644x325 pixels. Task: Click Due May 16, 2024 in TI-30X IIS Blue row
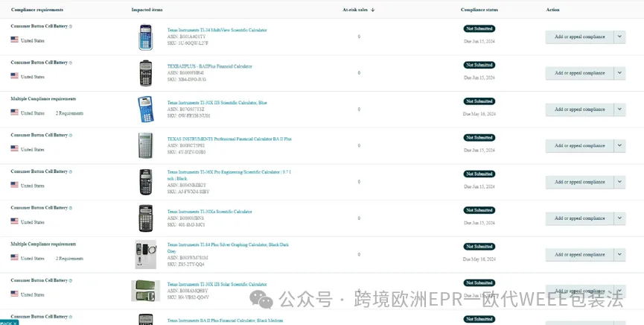tap(479, 114)
